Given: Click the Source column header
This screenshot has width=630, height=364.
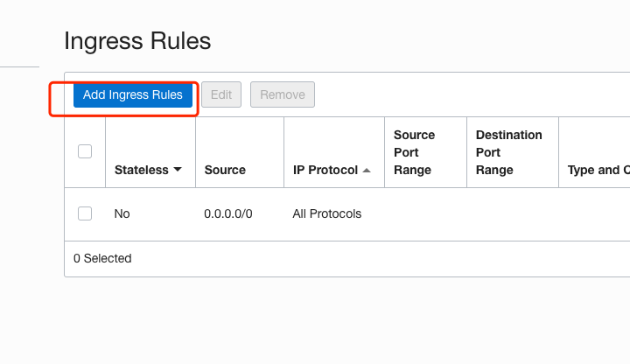Looking at the screenshot, I should pos(225,170).
